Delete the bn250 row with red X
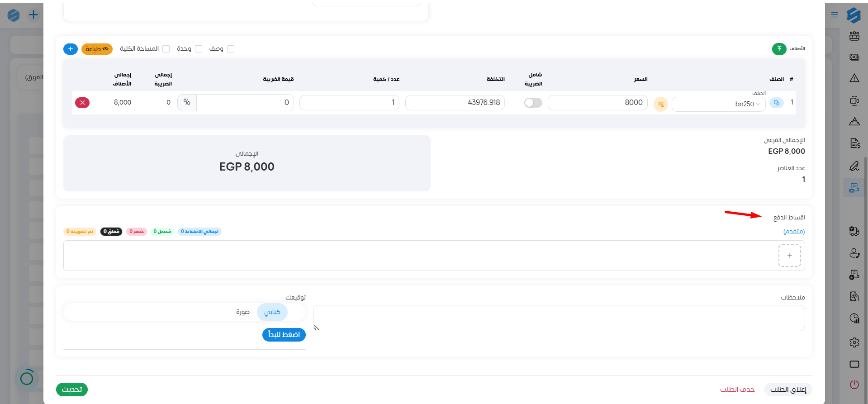This screenshot has width=868, height=404. pos(82,103)
